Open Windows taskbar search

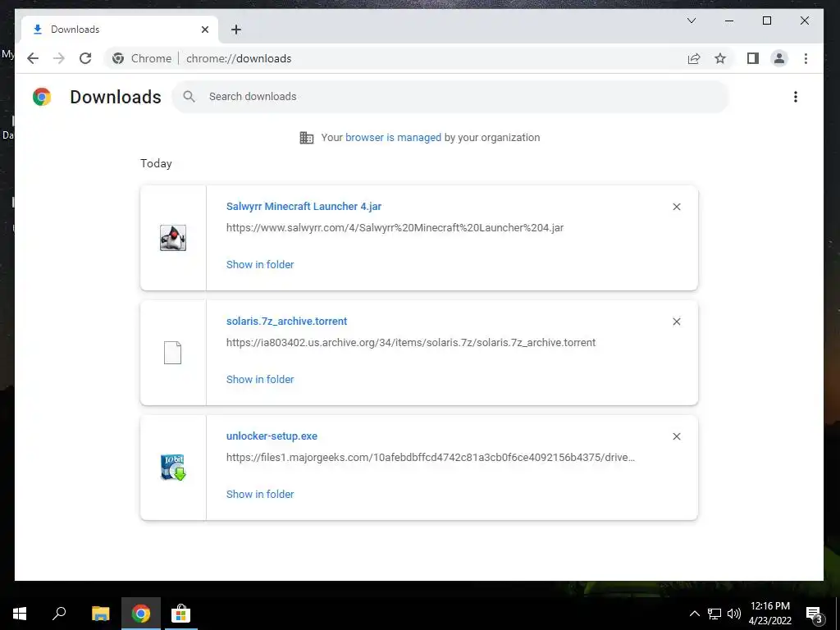59,614
